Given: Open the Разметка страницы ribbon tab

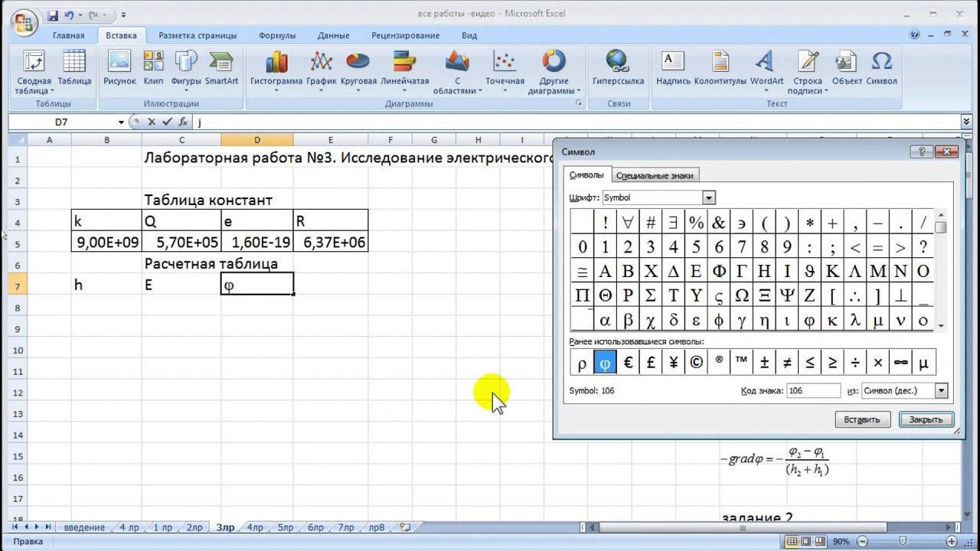Looking at the screenshot, I should [x=198, y=35].
